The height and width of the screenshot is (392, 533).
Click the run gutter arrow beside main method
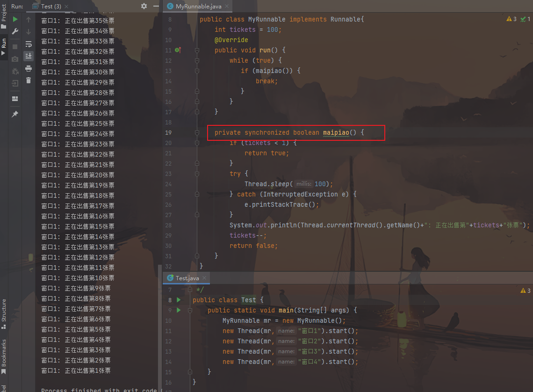[178, 310]
